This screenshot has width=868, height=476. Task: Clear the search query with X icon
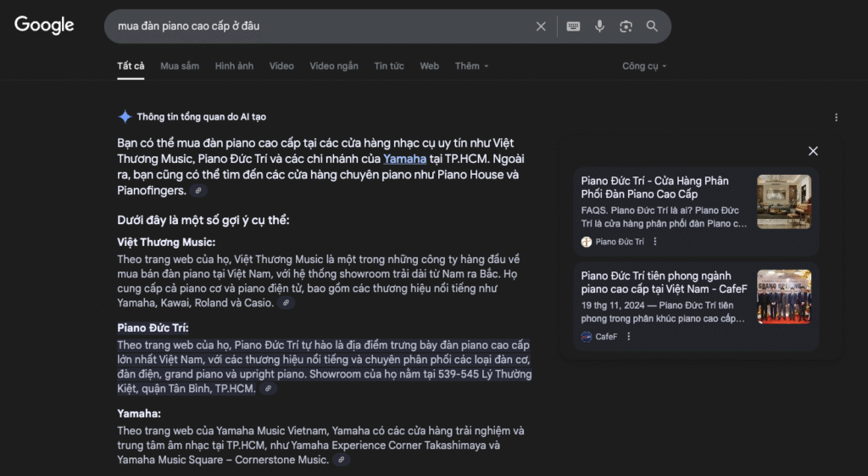[x=541, y=26]
